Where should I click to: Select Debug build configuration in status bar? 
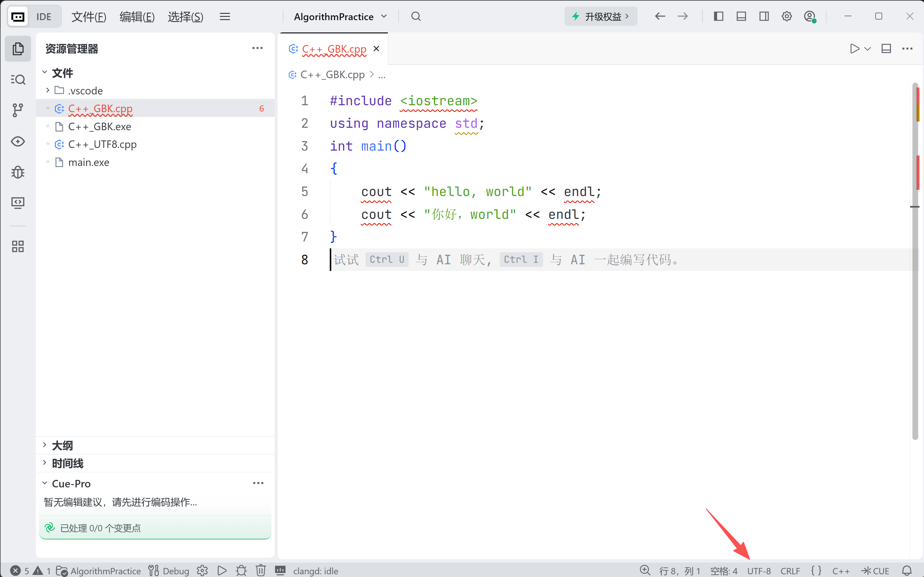click(169, 571)
